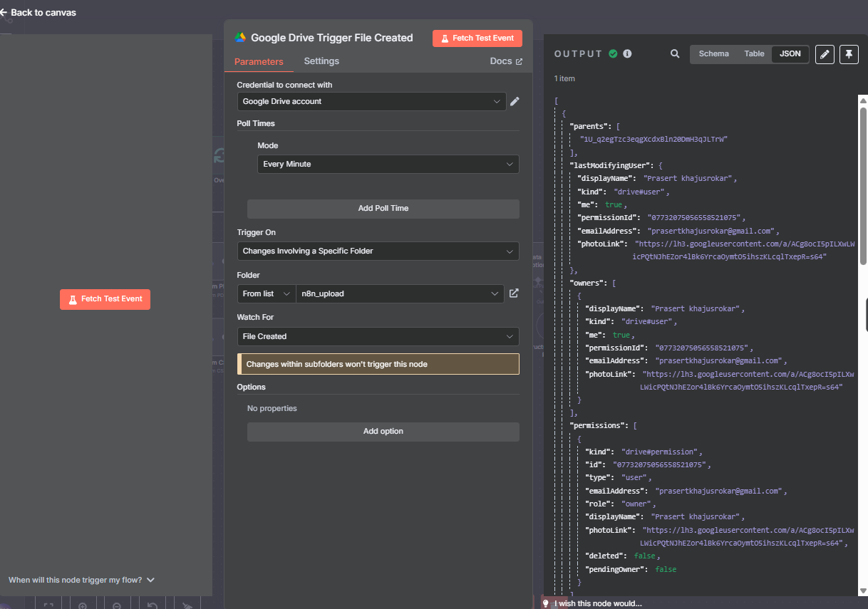Open the Docs link
Viewport: 868px width, 609px height.
click(506, 61)
